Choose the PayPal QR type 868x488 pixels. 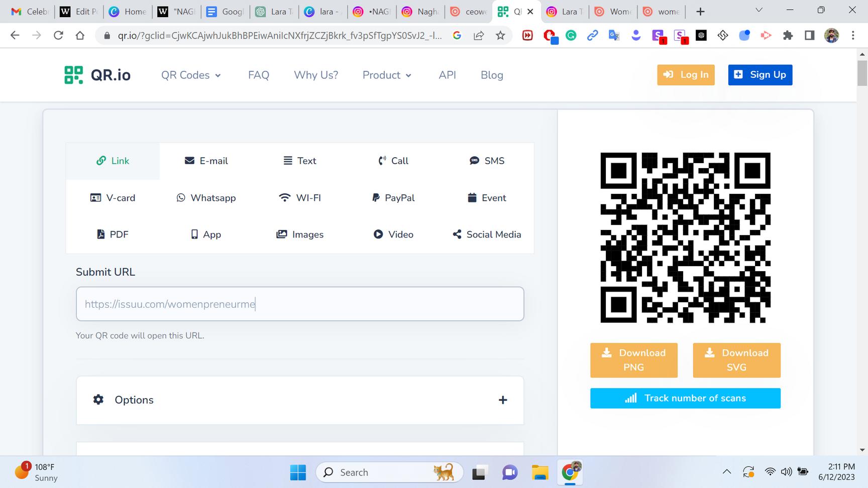[x=393, y=198]
